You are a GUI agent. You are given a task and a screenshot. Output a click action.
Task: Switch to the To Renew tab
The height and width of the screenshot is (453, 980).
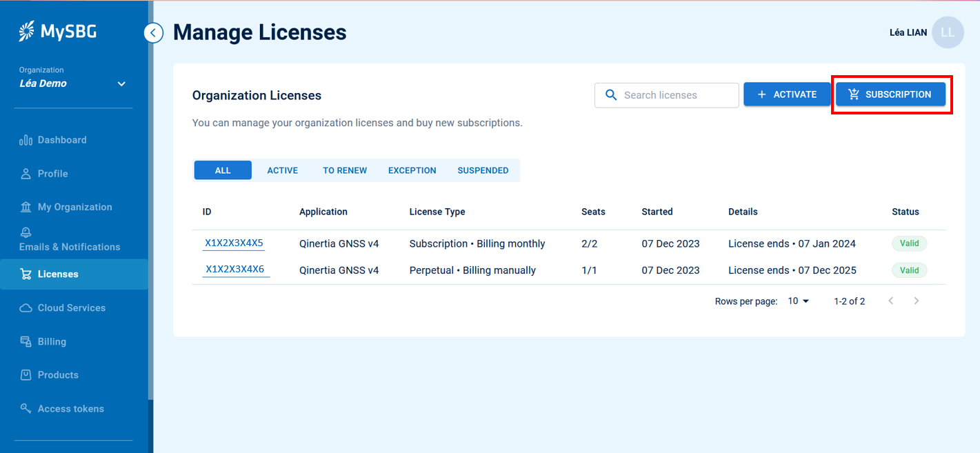pyautogui.click(x=345, y=170)
